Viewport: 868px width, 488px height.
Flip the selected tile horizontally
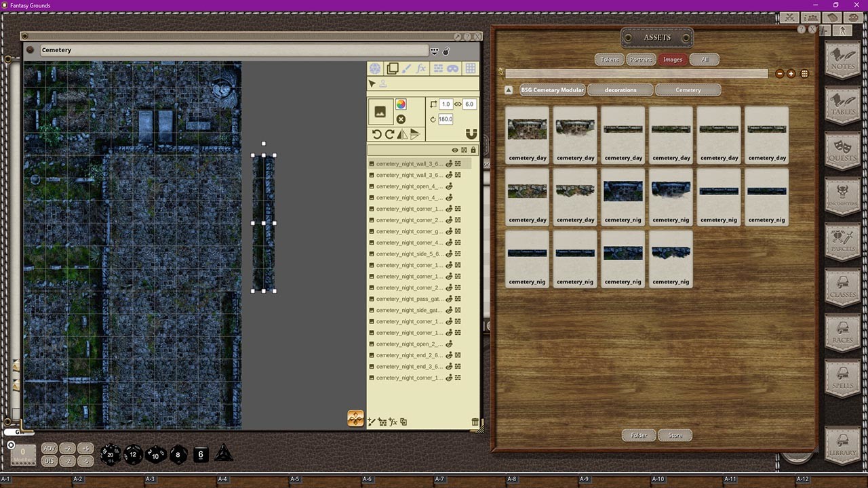[401, 134]
